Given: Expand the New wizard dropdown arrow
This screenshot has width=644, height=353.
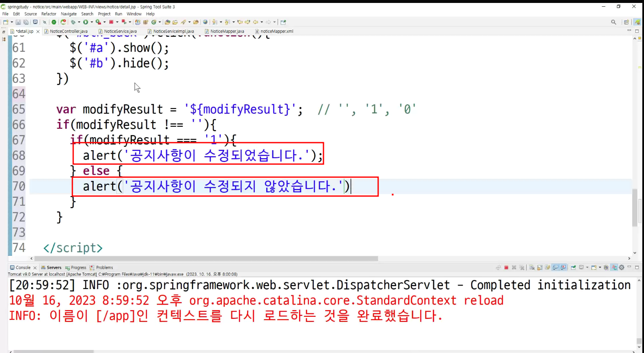Looking at the screenshot, I should point(11,22).
